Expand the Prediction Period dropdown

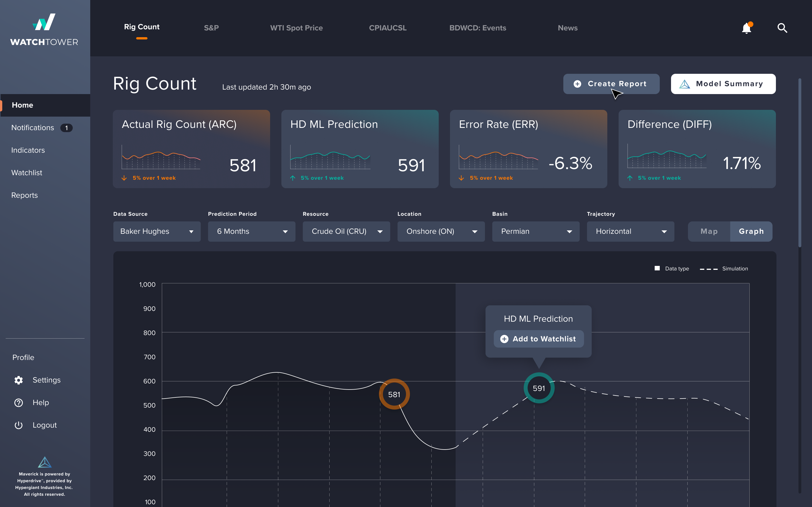[x=252, y=231]
